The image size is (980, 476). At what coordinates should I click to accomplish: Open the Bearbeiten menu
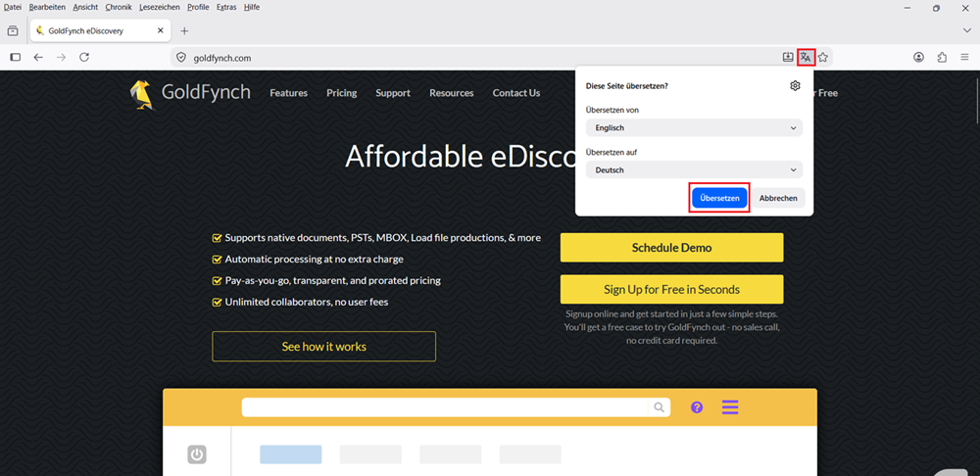pos(47,8)
